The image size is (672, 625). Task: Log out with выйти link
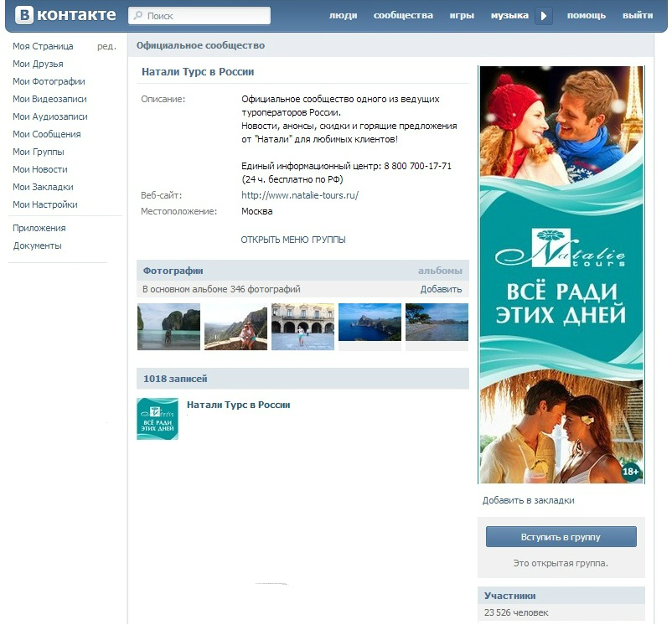[638, 15]
